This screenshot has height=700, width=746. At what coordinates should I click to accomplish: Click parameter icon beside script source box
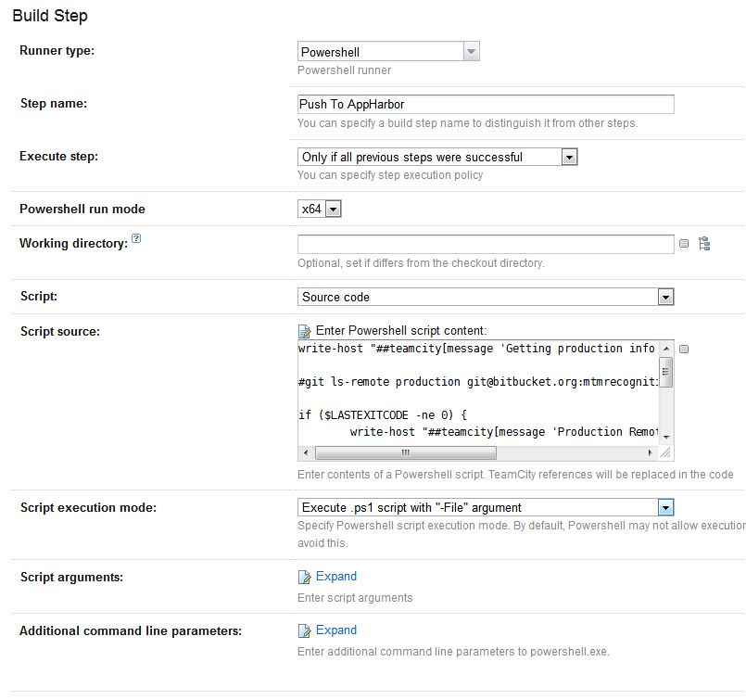684,350
